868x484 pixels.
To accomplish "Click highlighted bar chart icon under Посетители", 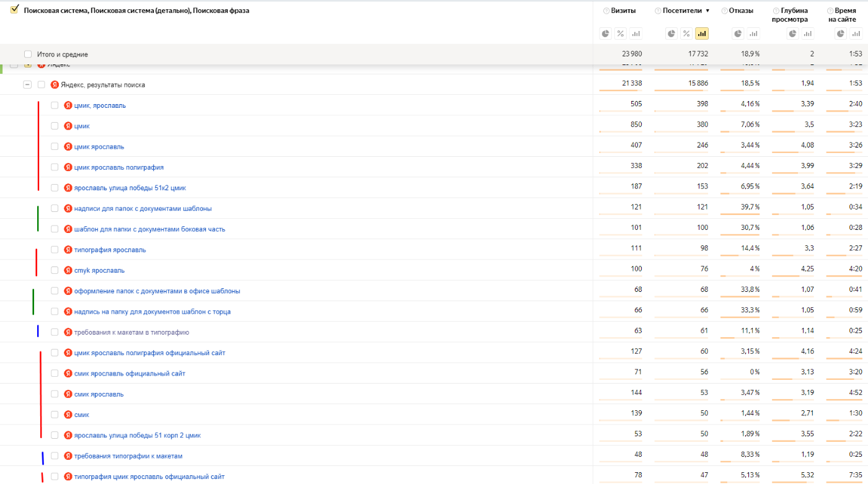I will [702, 33].
